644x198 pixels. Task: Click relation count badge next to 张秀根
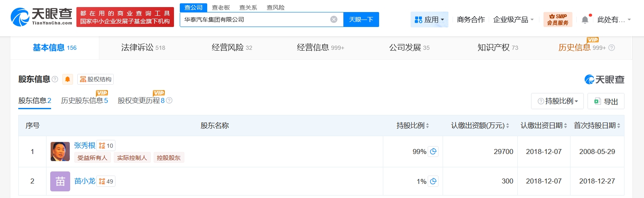coord(106,146)
